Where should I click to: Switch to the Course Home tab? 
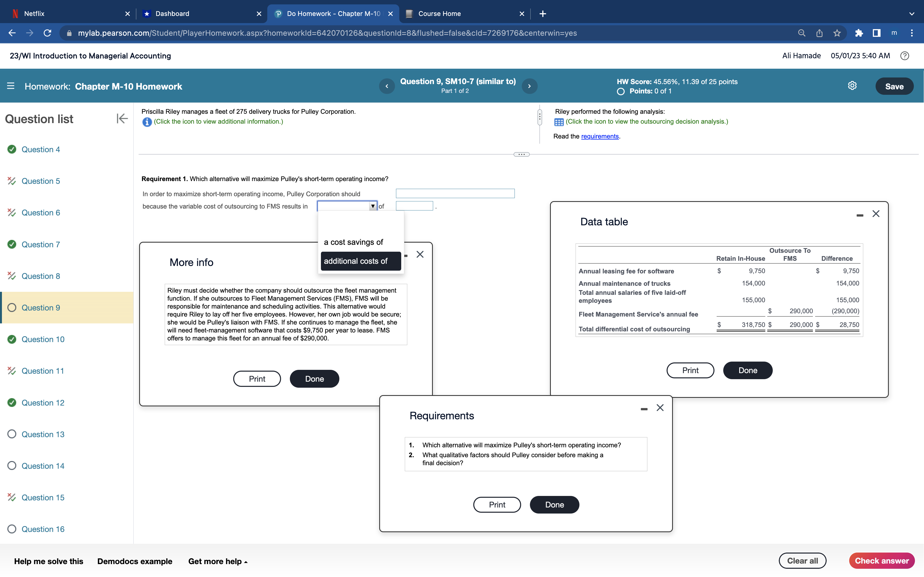point(439,13)
